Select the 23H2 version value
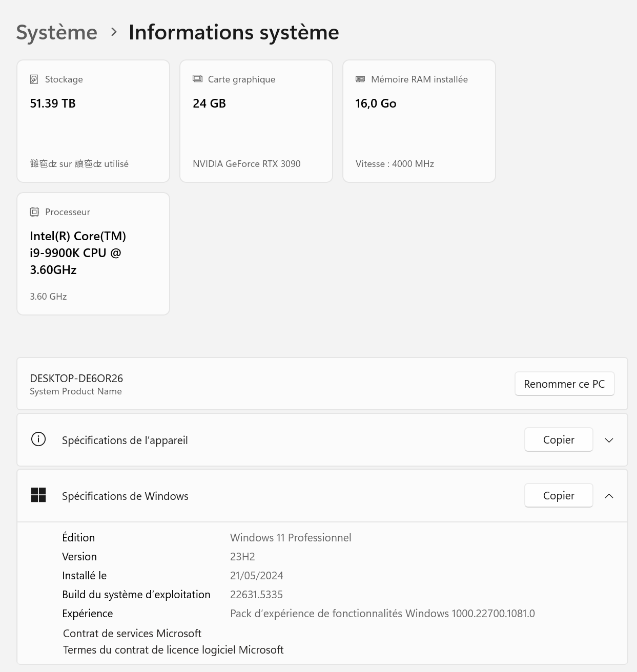Screen dimensions: 637x672 tap(242, 557)
